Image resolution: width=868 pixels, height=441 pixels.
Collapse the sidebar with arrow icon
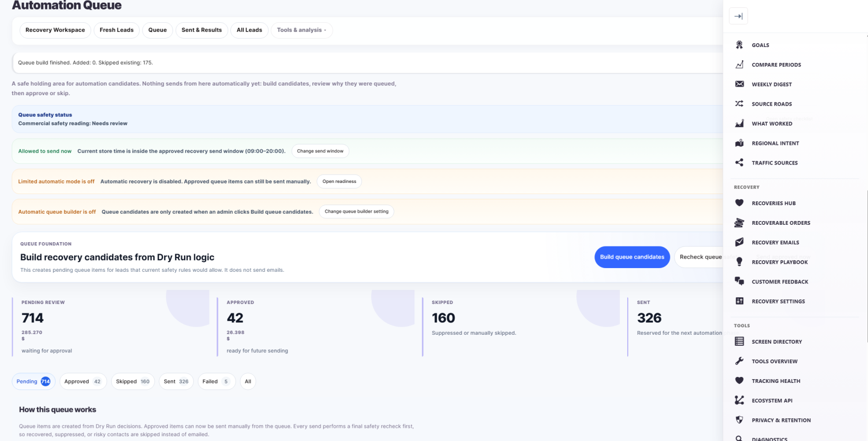click(x=738, y=16)
